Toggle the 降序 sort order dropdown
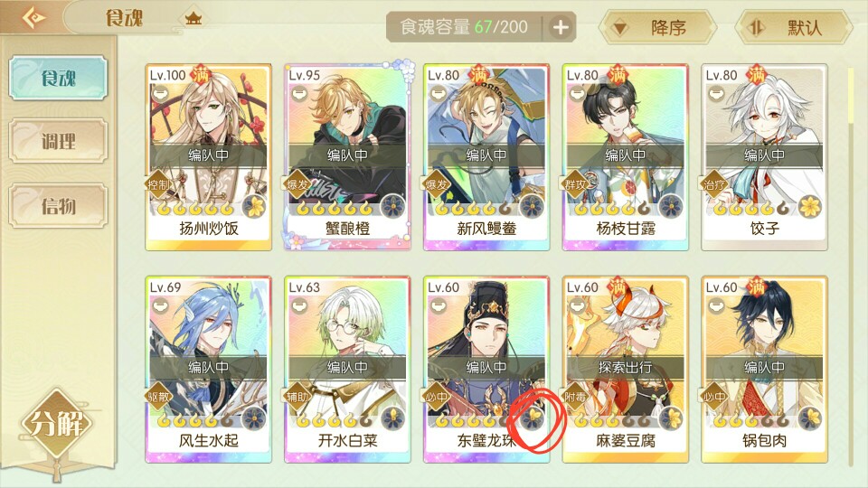The width and height of the screenshot is (868, 488). 657,27
